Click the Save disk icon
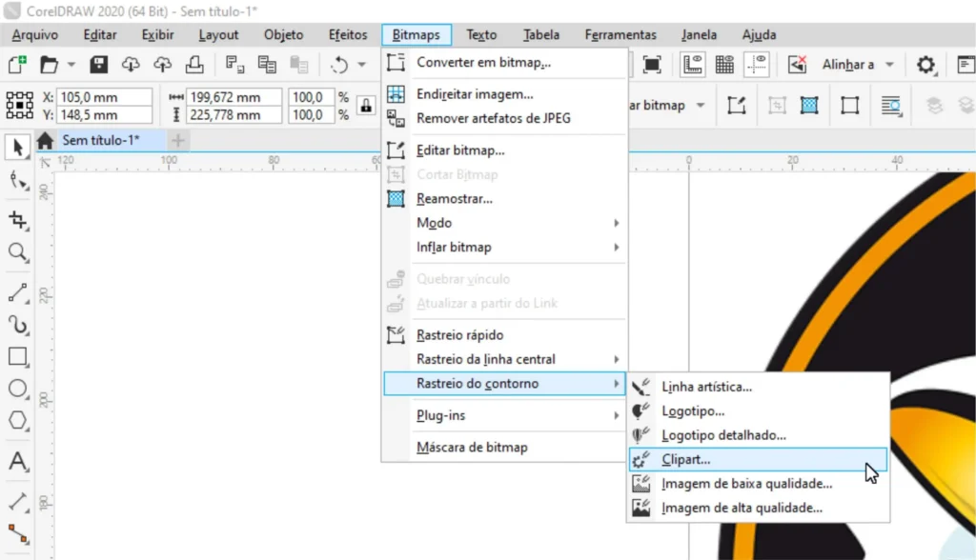The width and height of the screenshot is (976, 560). click(x=98, y=64)
